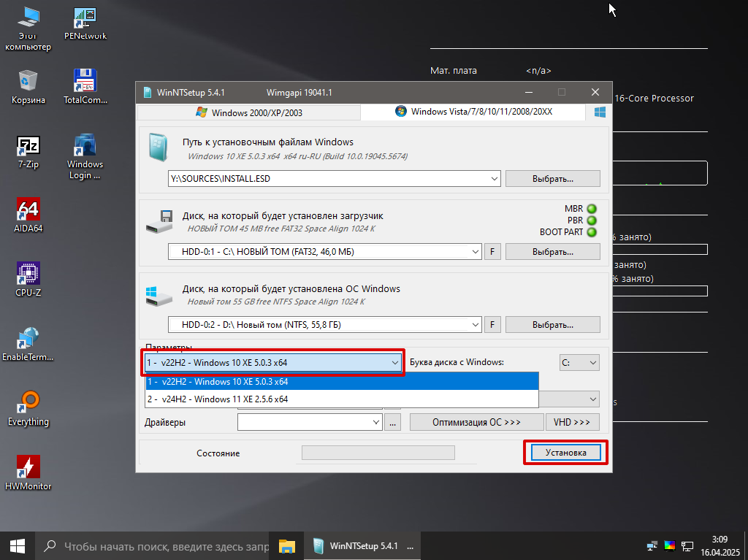Select the 7-Zip desktop shortcut

28,152
